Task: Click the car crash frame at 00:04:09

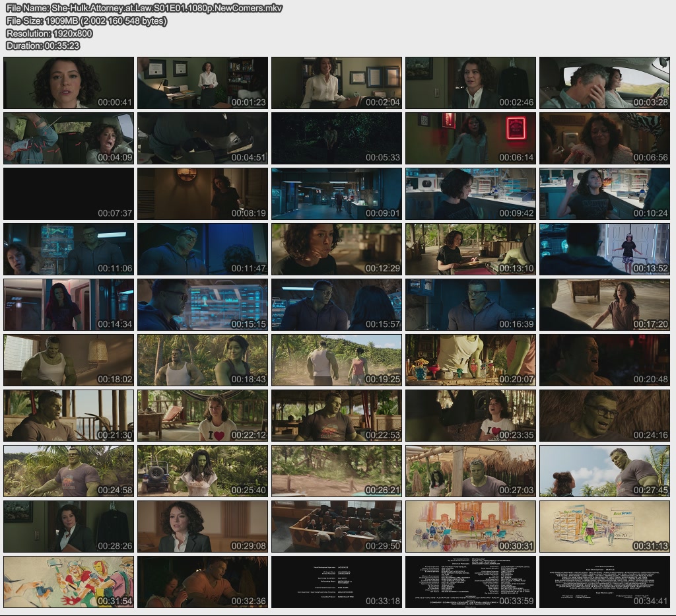Action: pos(69,139)
